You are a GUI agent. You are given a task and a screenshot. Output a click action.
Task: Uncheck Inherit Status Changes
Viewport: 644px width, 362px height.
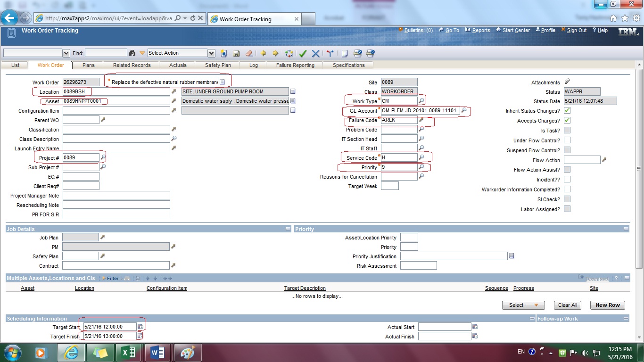click(566, 110)
